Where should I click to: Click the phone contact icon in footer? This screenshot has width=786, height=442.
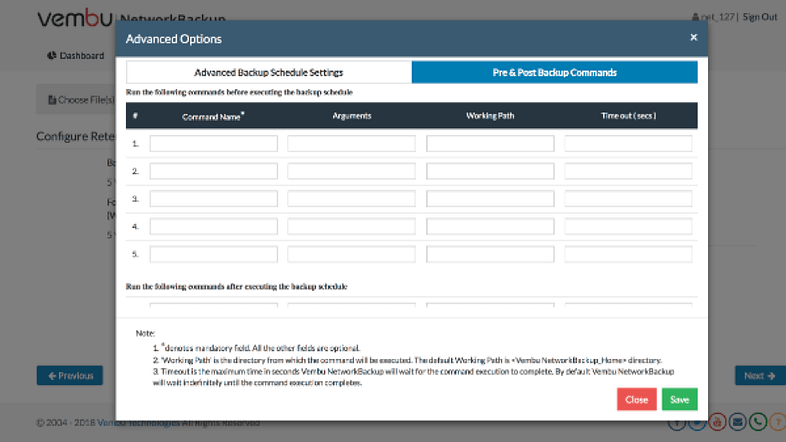(x=758, y=422)
